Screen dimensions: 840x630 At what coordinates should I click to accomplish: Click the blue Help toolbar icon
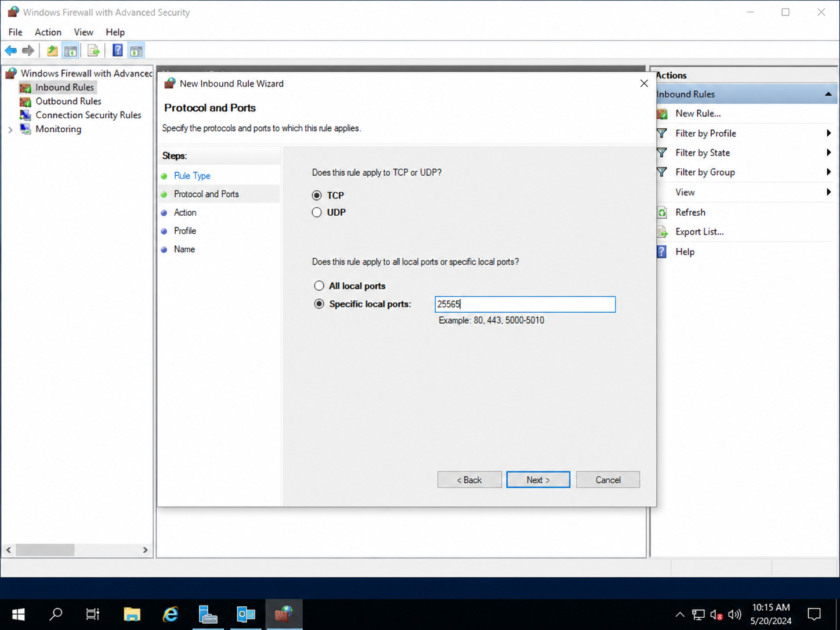[x=118, y=51]
